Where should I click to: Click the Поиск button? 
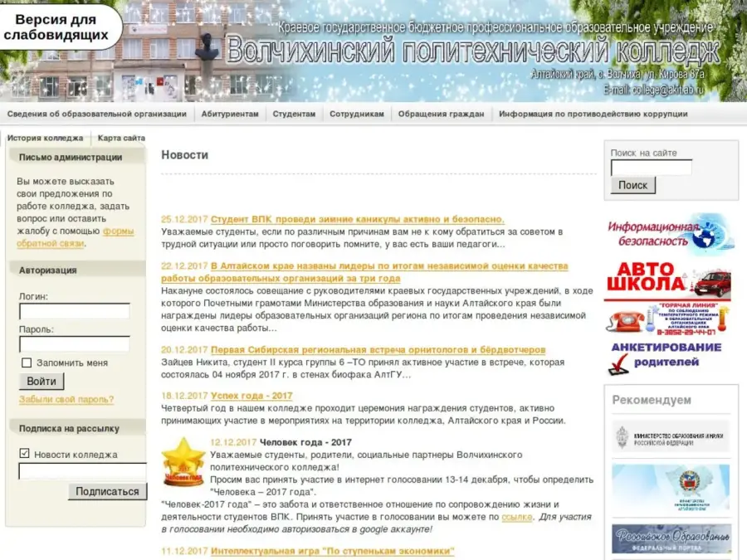[632, 185]
